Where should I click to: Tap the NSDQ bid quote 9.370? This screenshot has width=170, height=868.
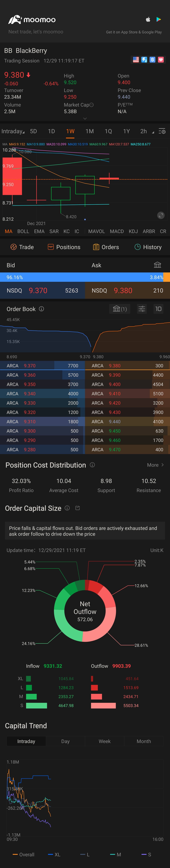pyautogui.click(x=42, y=291)
